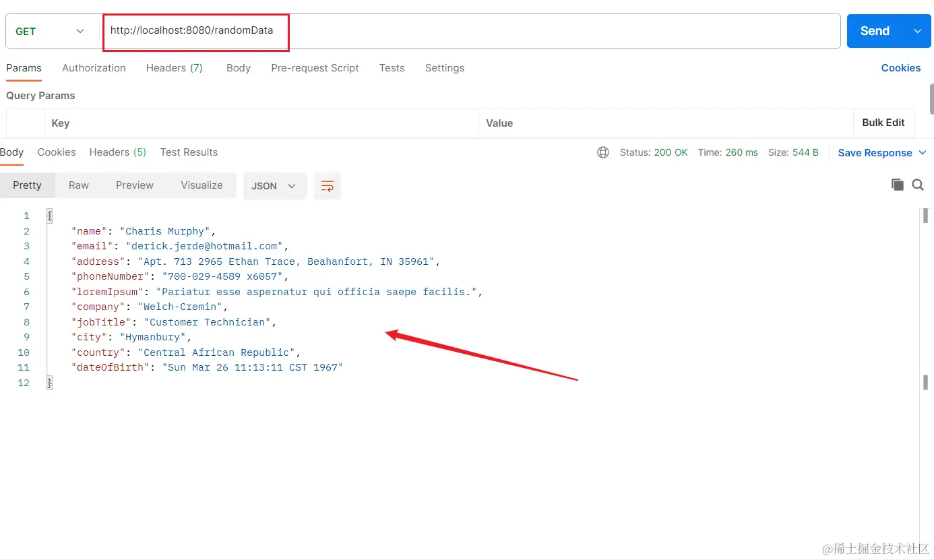Click the Send button

(x=875, y=31)
